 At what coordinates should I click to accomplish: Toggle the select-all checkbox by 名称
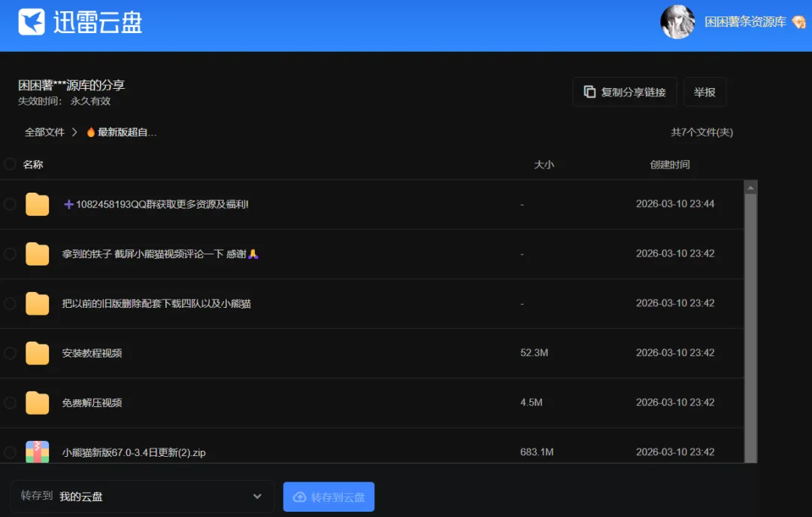pos(10,164)
